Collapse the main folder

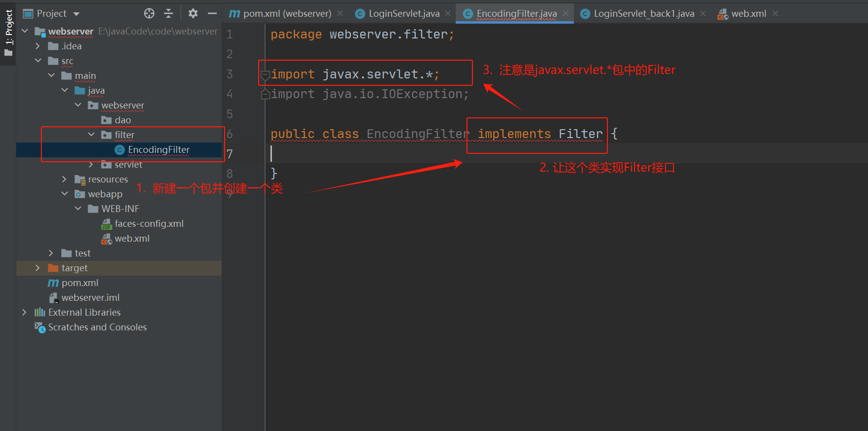tap(51, 75)
